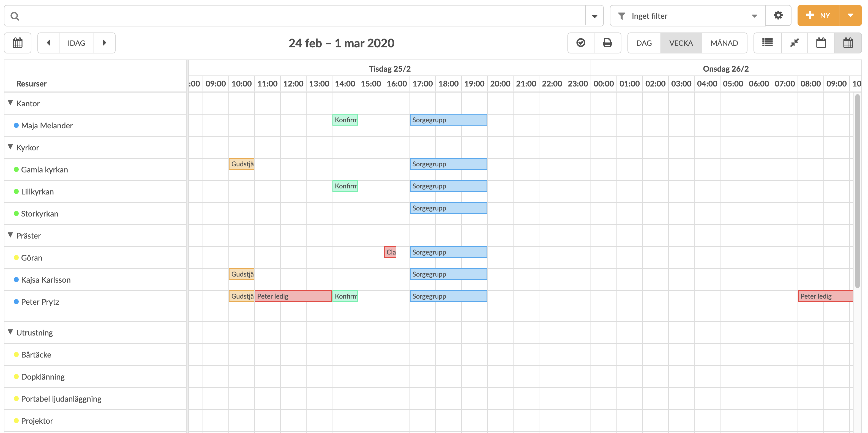868x433 pixels.
Task: Click the checkmark circle icon
Action: 581,43
